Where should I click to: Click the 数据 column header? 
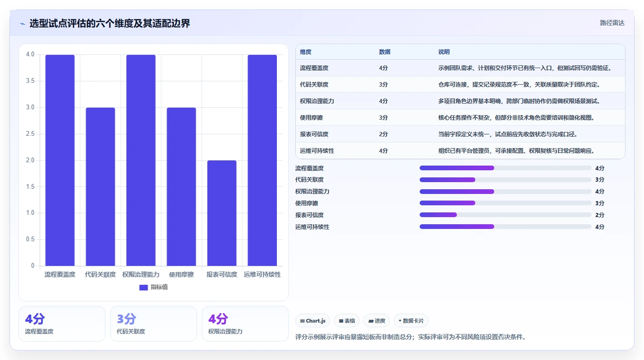[385, 52]
